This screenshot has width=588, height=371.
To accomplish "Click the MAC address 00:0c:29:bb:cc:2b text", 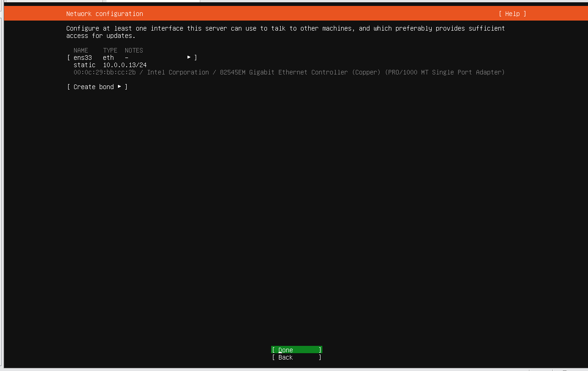I will [x=105, y=72].
